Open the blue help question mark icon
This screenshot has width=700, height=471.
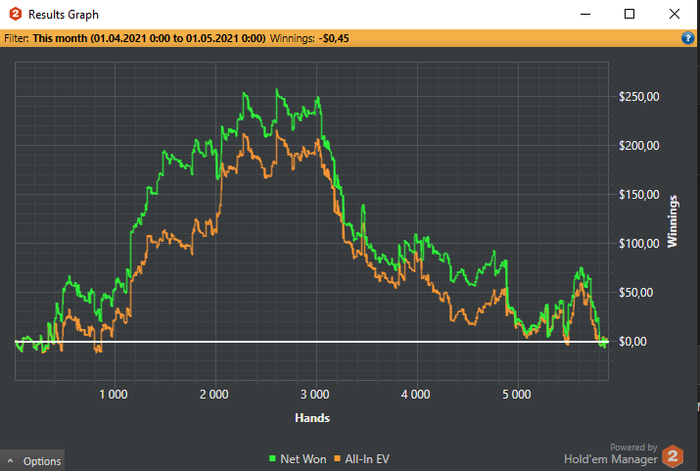click(x=688, y=38)
